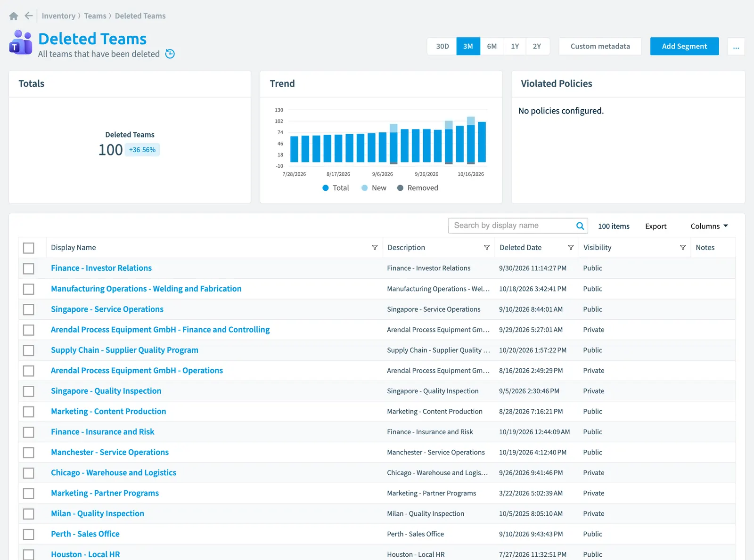Open Inventory breadcrumb
Image resolution: width=754 pixels, height=560 pixels.
coord(58,16)
